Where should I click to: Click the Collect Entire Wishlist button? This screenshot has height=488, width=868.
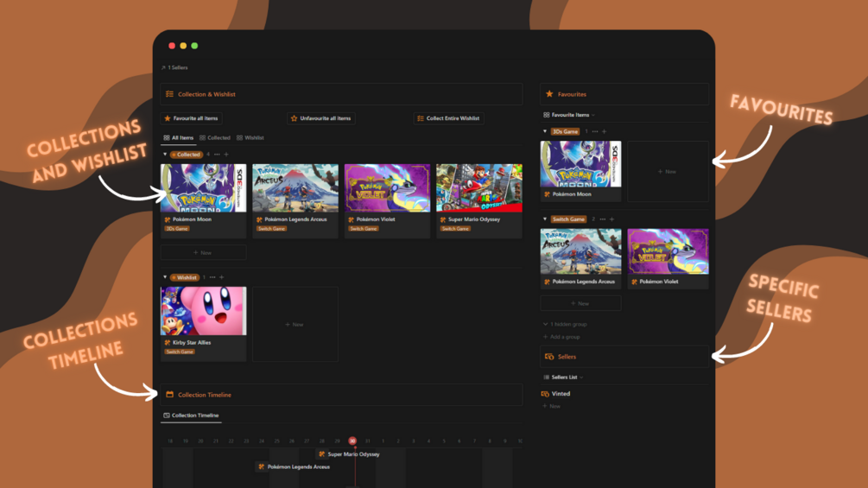pyautogui.click(x=449, y=118)
